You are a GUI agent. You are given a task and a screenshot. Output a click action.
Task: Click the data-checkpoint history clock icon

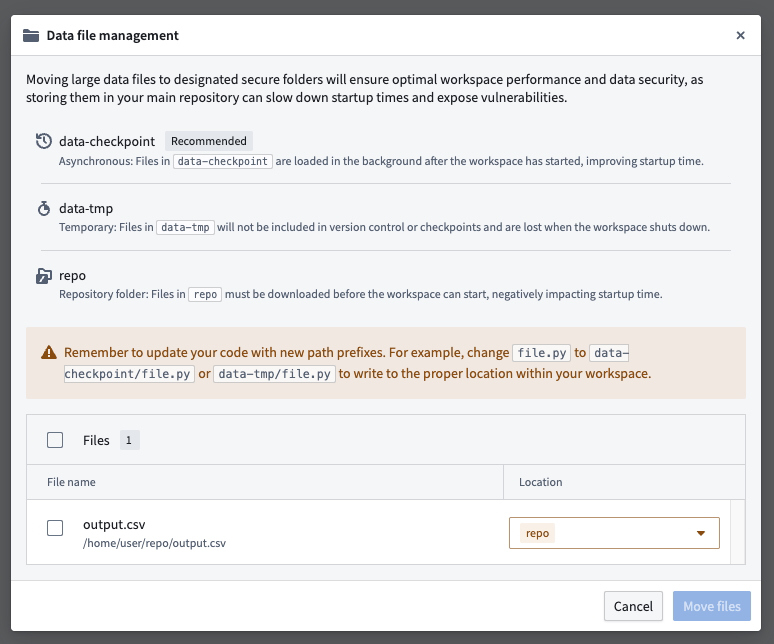[43, 141]
